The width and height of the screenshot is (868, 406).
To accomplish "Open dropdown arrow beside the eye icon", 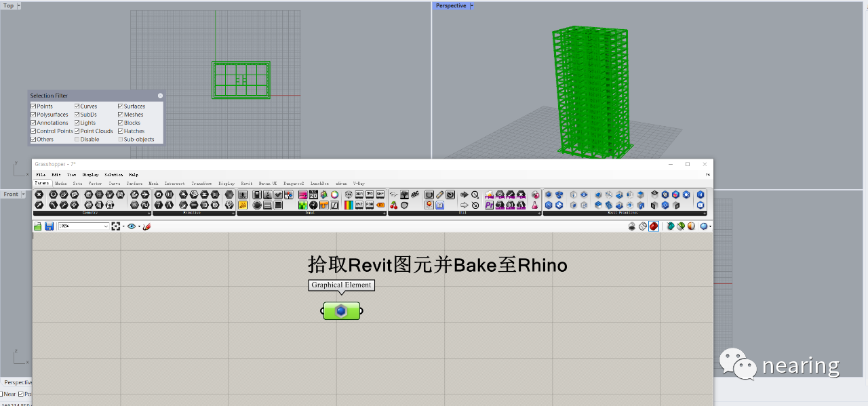I will click(x=139, y=226).
